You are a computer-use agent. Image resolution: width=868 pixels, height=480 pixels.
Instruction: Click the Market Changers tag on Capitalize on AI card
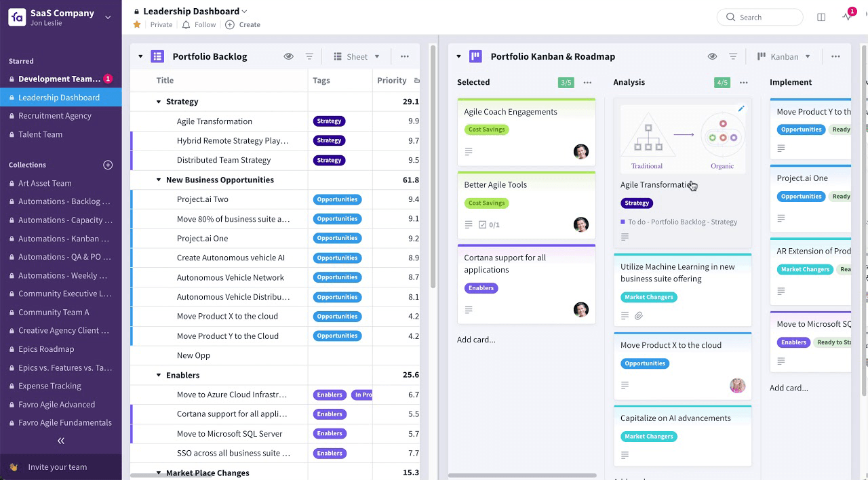649,437
